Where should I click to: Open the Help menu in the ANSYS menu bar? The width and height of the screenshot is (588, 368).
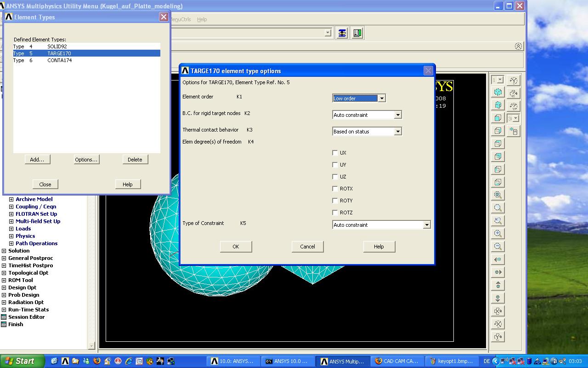[202, 19]
